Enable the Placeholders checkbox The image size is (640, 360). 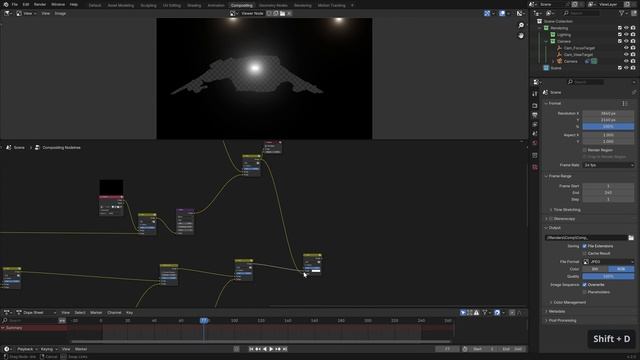584,292
